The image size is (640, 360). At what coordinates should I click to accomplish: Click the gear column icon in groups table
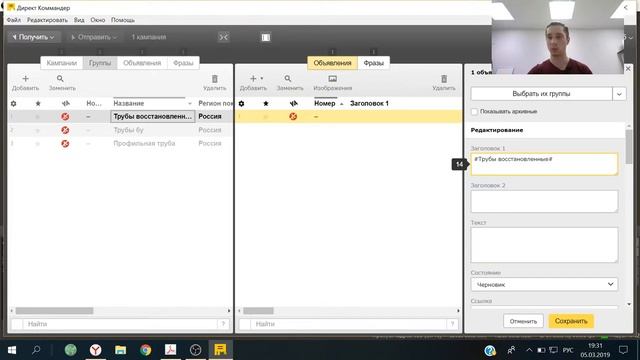(x=13, y=104)
